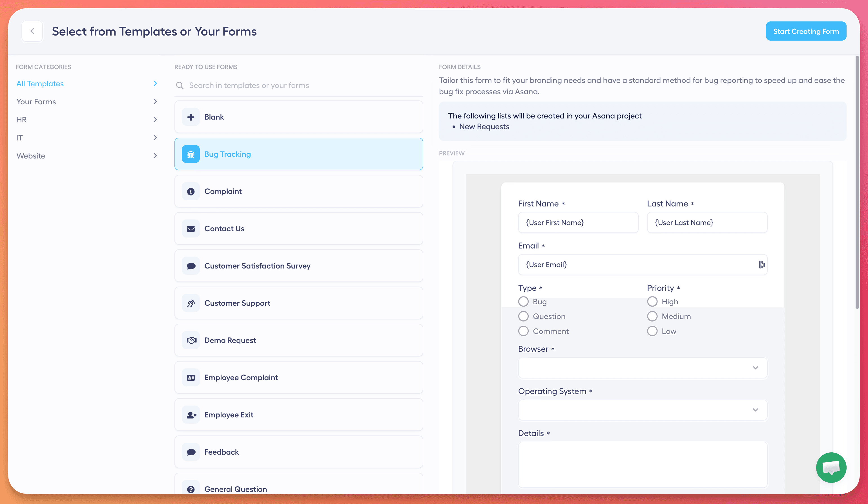Click the Bug Tracking bug icon

pyautogui.click(x=191, y=154)
